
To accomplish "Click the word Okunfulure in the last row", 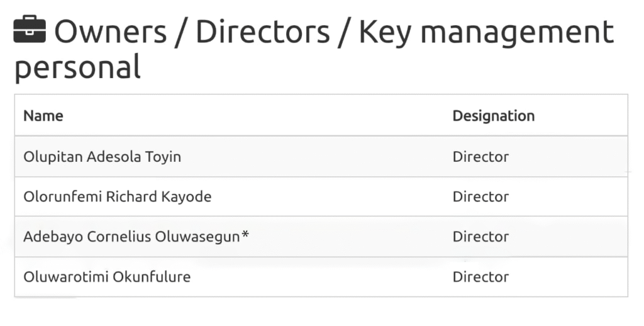I will point(152,277).
